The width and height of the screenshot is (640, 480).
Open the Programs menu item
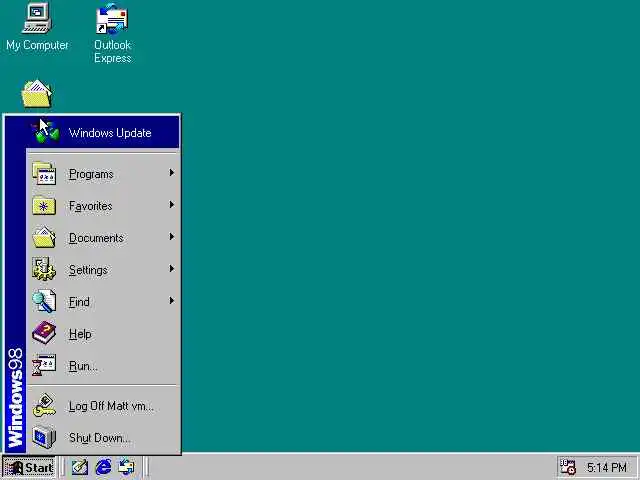click(102, 174)
